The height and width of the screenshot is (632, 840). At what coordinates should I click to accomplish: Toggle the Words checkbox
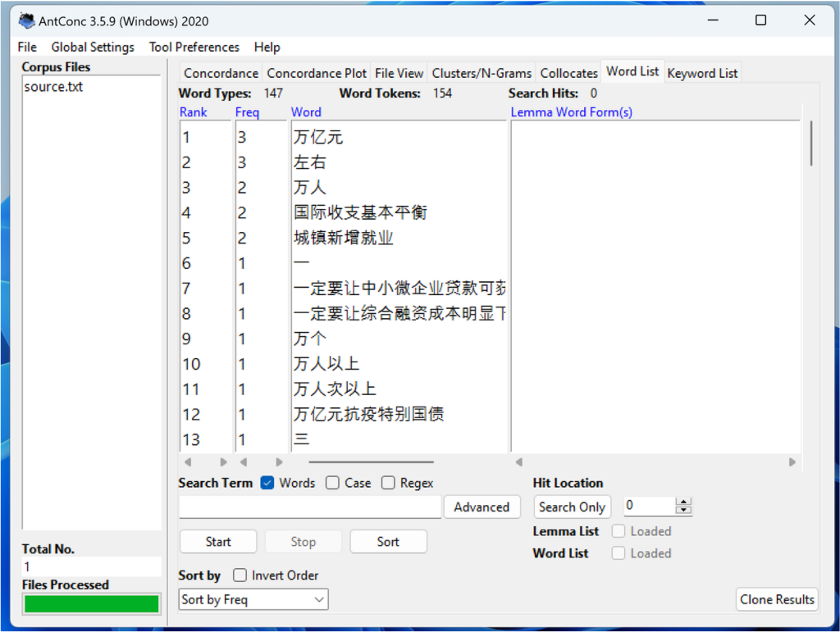(x=267, y=483)
